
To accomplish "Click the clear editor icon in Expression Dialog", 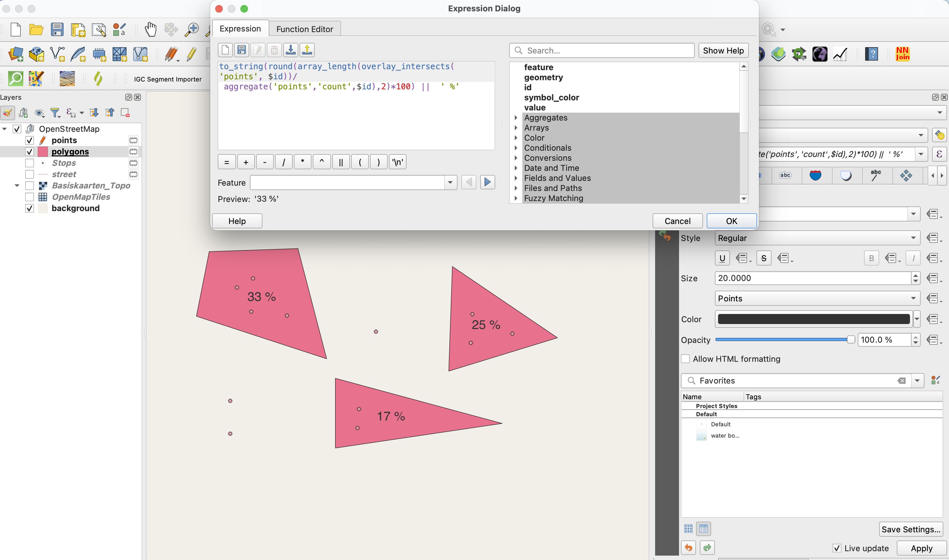I will click(225, 50).
